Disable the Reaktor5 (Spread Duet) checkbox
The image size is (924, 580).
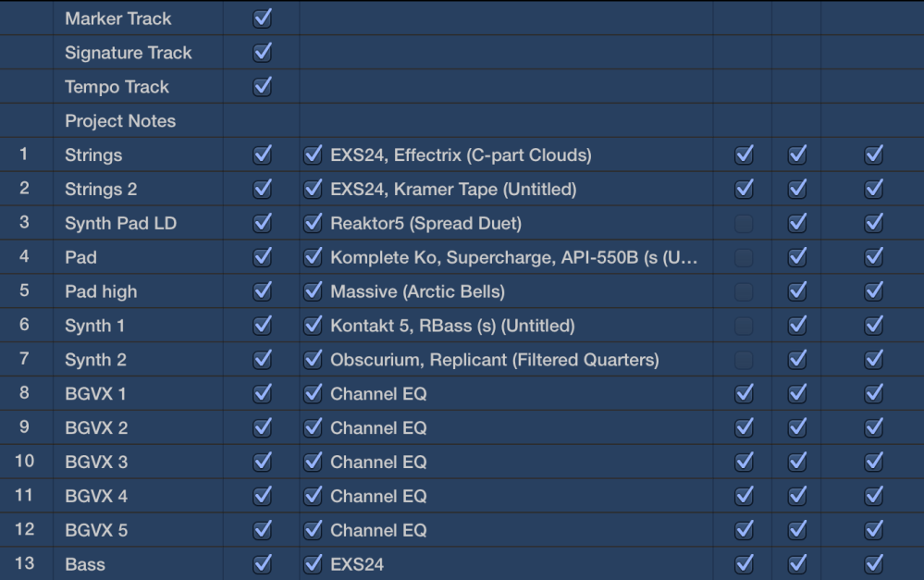tap(314, 223)
